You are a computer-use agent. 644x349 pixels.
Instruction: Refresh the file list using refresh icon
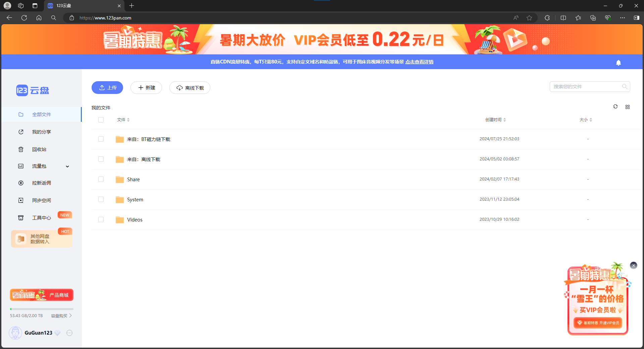[x=615, y=106]
